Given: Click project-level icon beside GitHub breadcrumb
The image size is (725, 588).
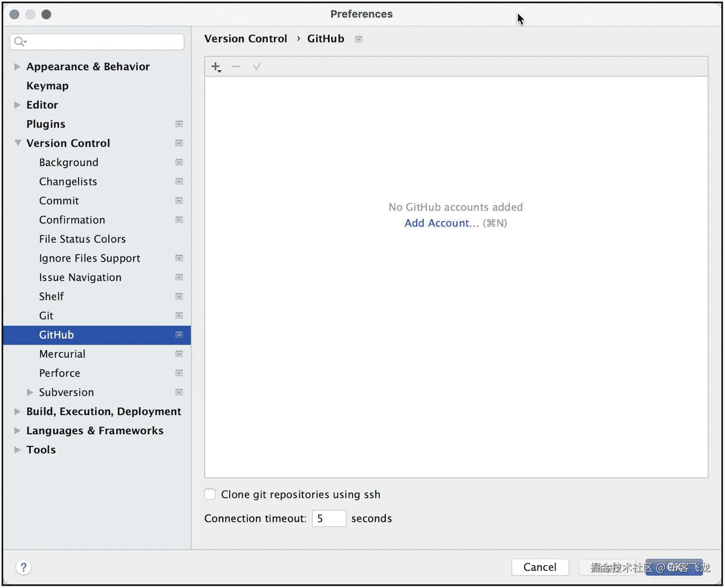Looking at the screenshot, I should [359, 39].
